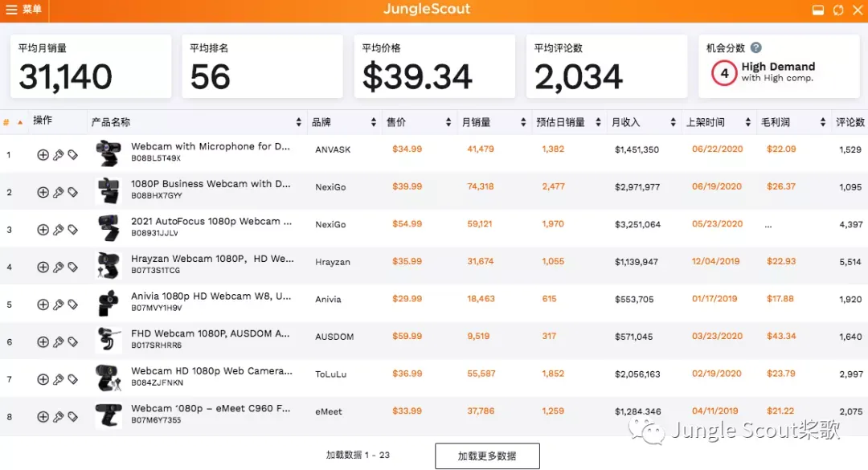Viewport: 868px width, 470px height.
Task: Sort by the 产品名称 column arrows
Action: point(299,122)
